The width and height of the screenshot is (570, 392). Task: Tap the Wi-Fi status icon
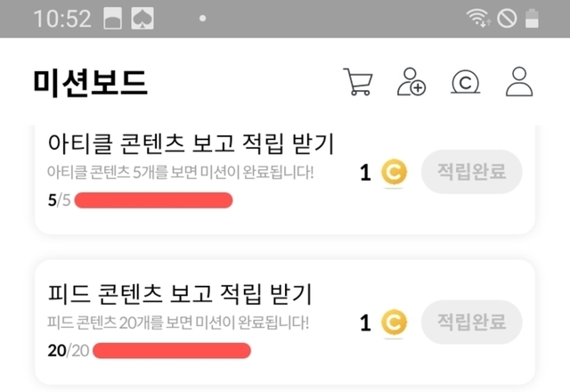point(480,18)
